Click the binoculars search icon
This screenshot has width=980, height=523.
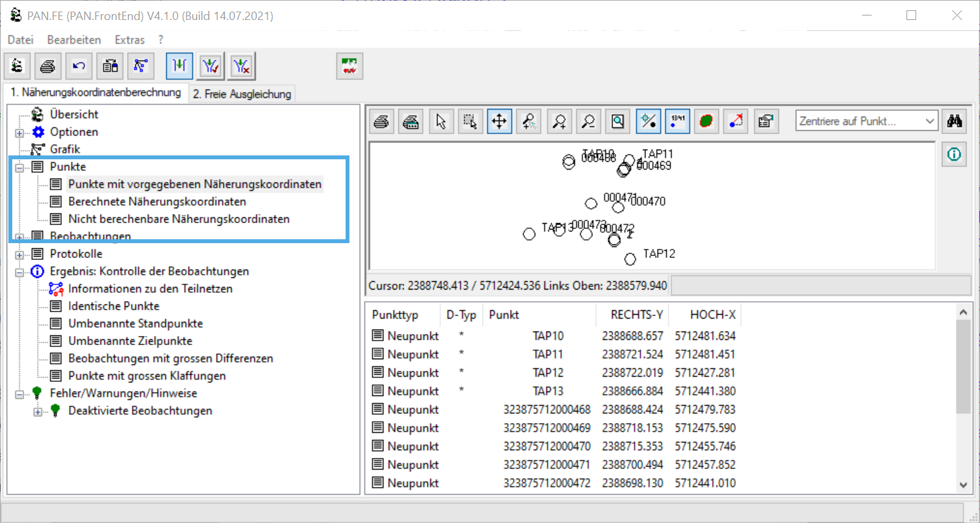(954, 121)
